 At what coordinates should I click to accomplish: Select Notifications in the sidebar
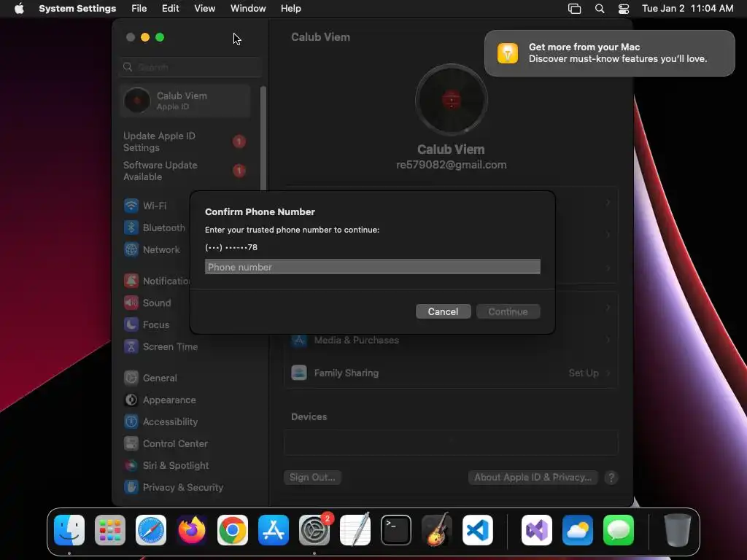(x=156, y=281)
